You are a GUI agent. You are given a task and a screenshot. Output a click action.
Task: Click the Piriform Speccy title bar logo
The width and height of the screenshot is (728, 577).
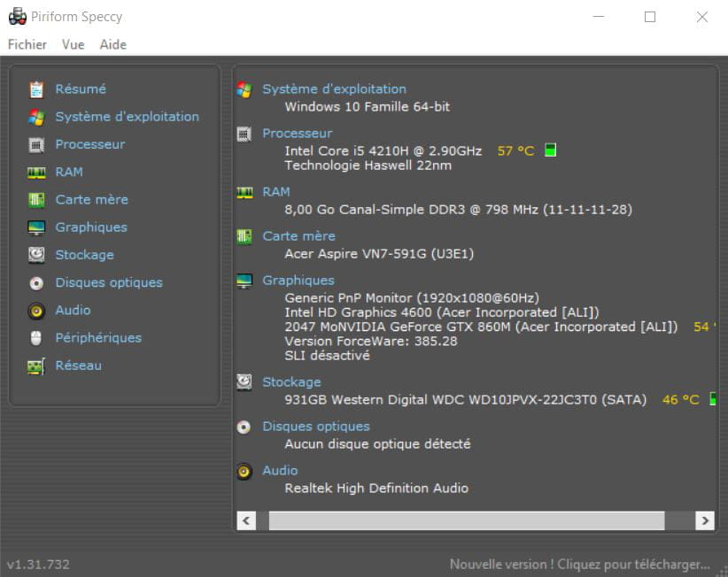[x=18, y=17]
